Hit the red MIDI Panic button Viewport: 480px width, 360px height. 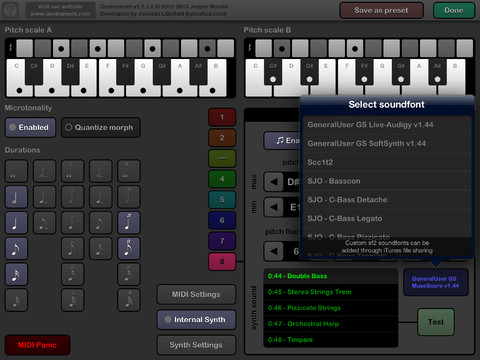pos(37,345)
